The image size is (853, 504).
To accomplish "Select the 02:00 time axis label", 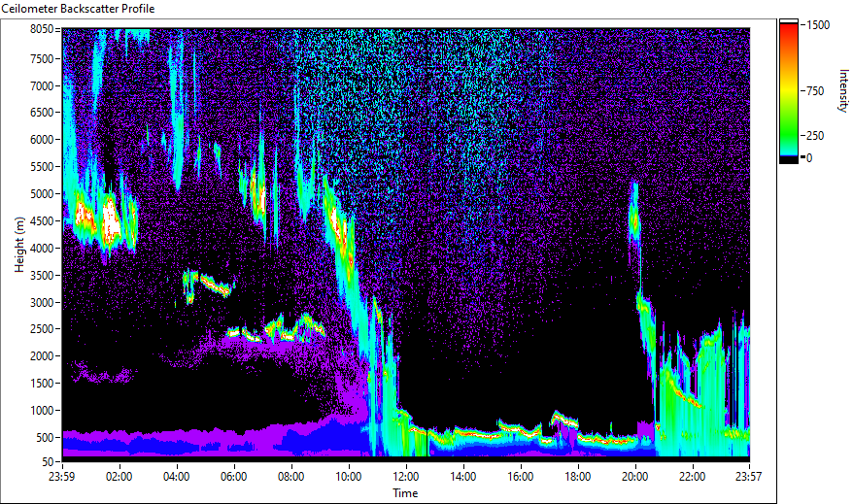I will [x=119, y=477].
